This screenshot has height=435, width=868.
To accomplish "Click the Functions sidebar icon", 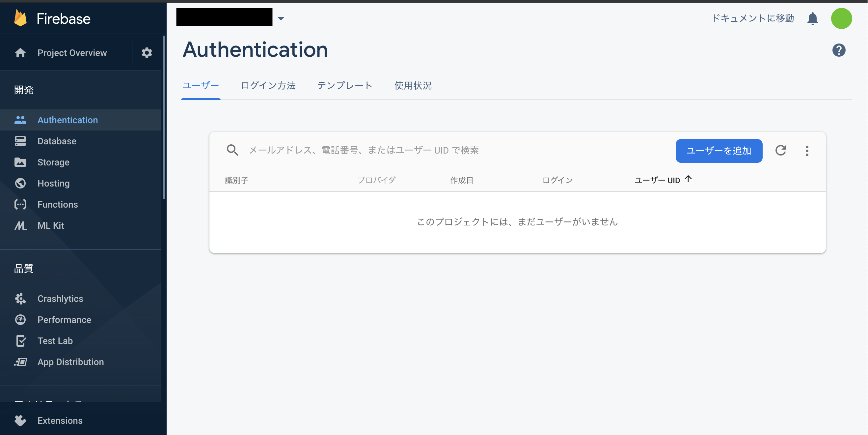I will tap(20, 204).
